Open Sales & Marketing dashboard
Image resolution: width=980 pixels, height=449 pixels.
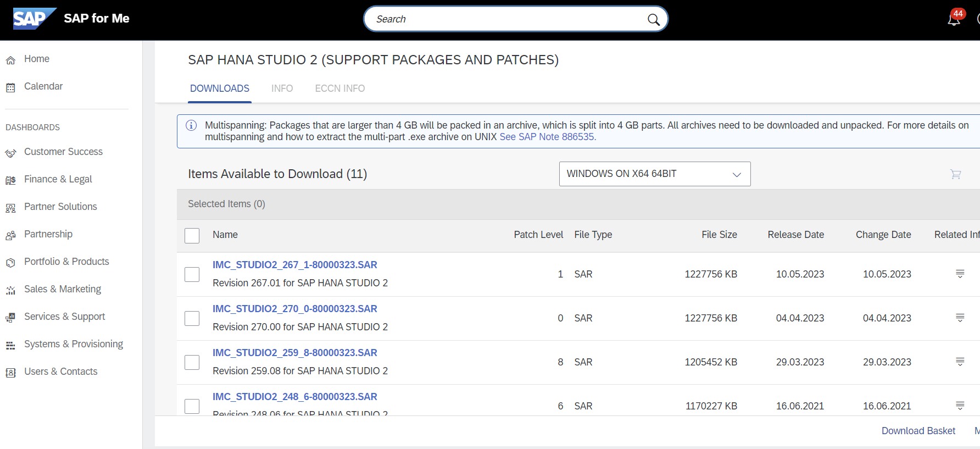(63, 289)
